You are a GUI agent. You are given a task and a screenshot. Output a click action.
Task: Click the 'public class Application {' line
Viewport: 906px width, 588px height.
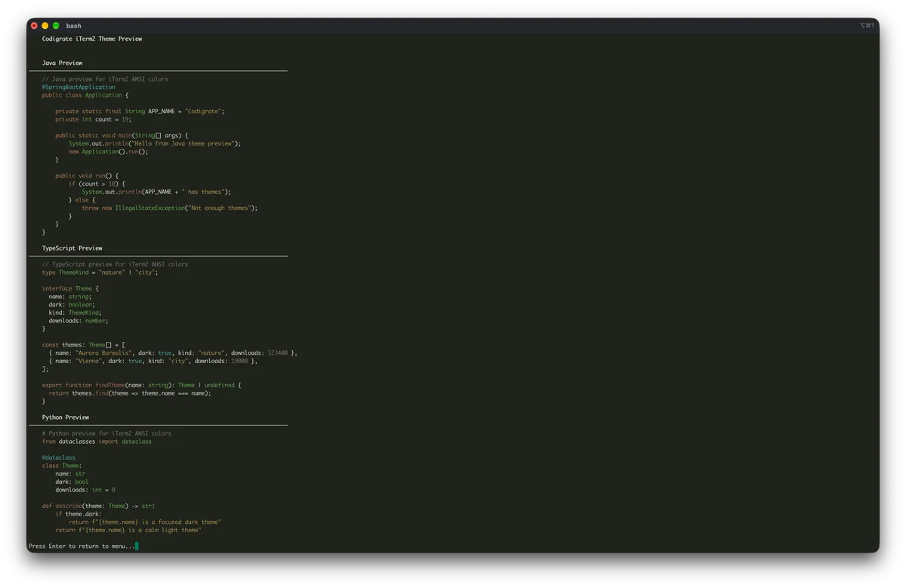85,95
